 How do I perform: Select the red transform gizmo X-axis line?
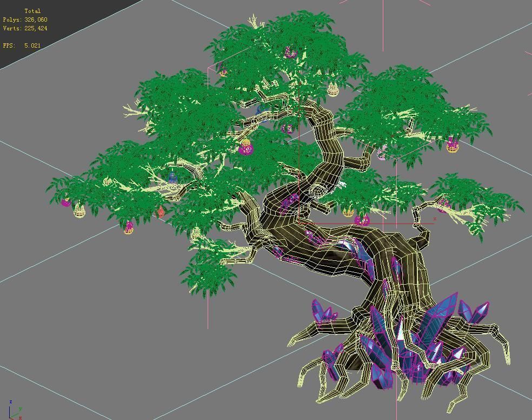point(367,224)
